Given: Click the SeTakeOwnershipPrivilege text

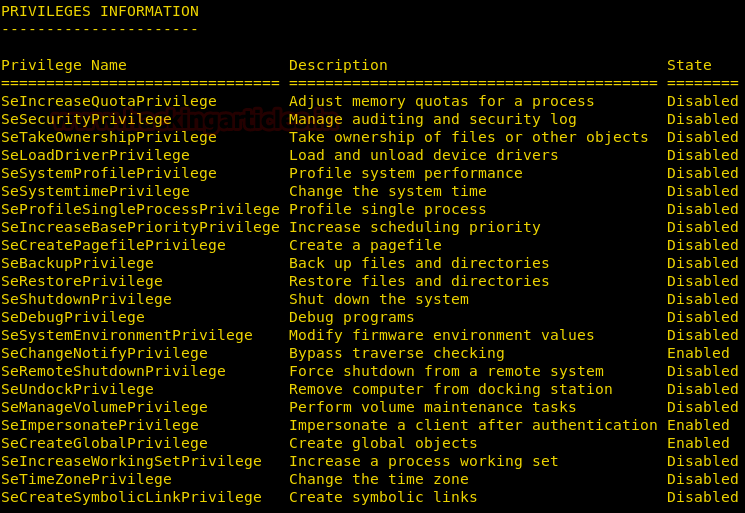Looking at the screenshot, I should [x=109, y=137].
